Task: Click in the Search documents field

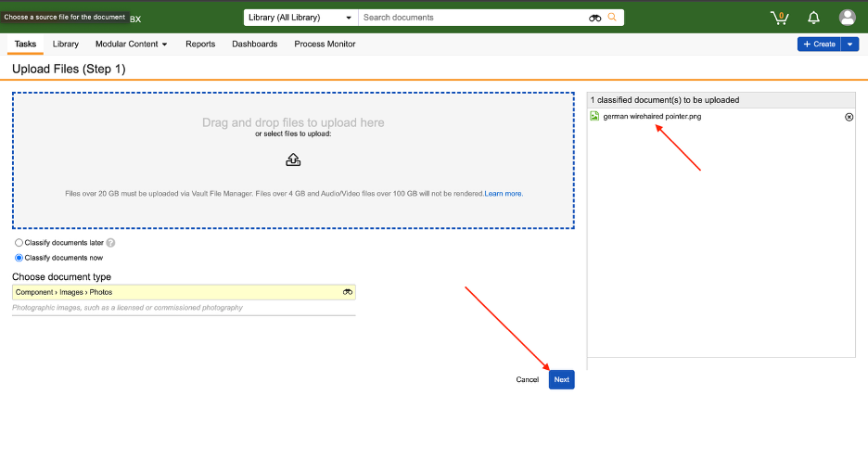Action: click(x=473, y=18)
